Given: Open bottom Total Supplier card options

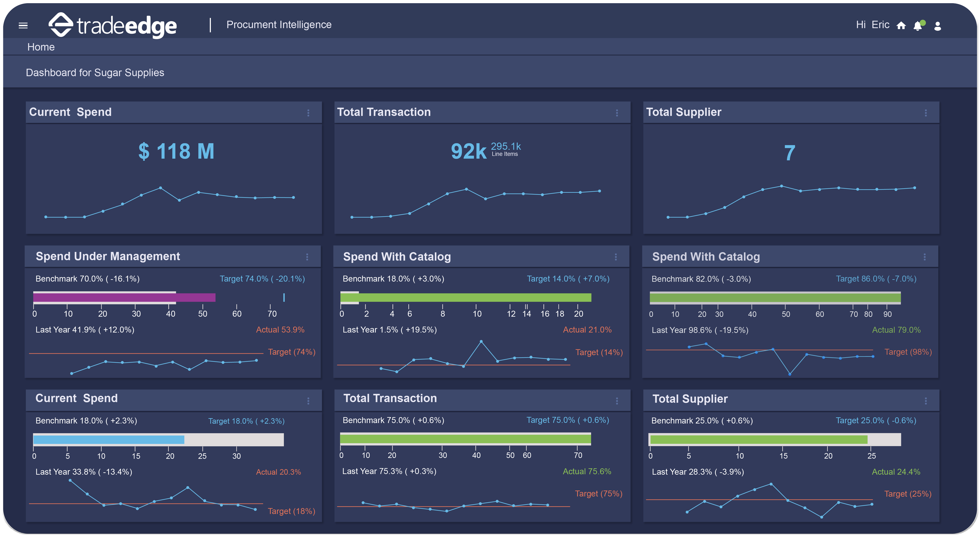Looking at the screenshot, I should [x=926, y=401].
